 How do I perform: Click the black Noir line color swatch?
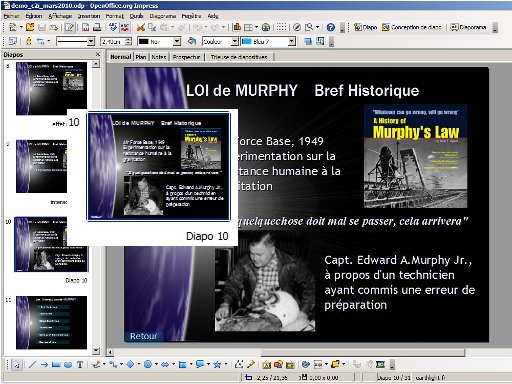pyautogui.click(x=143, y=42)
